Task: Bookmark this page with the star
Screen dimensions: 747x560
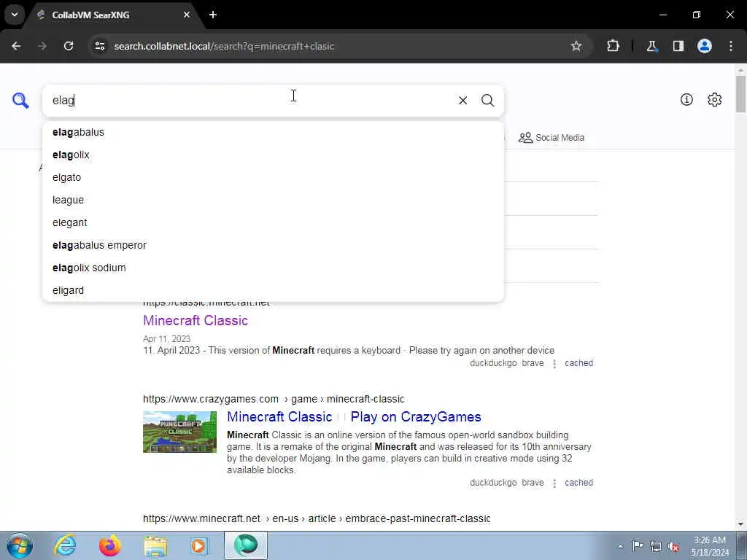Action: [x=576, y=46]
